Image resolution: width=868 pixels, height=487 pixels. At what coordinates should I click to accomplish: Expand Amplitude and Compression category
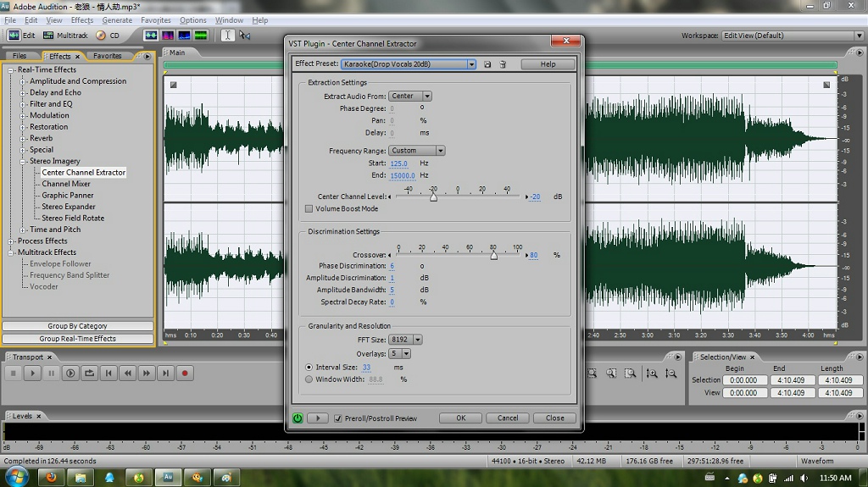[x=22, y=81]
